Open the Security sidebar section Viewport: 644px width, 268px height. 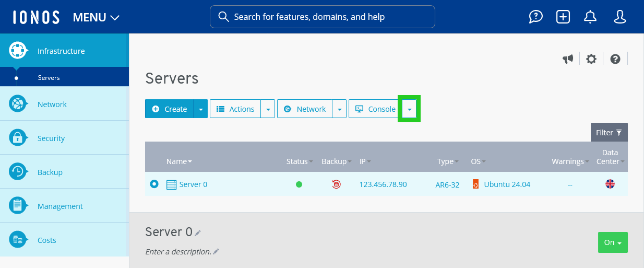(64, 138)
